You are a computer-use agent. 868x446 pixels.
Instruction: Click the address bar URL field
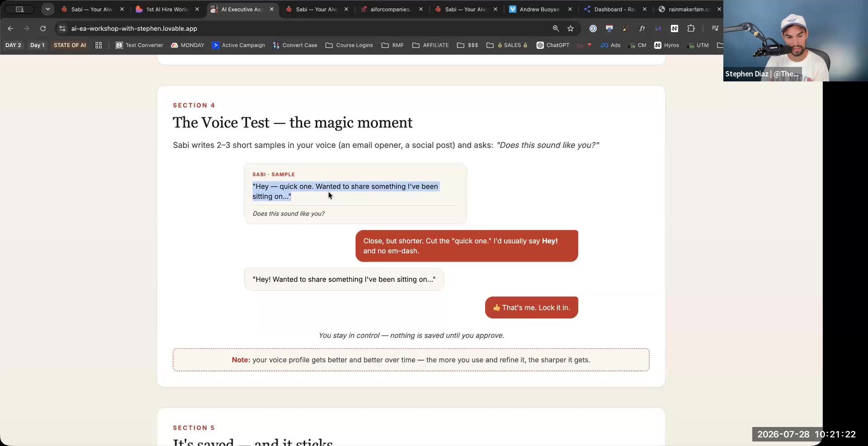307,28
